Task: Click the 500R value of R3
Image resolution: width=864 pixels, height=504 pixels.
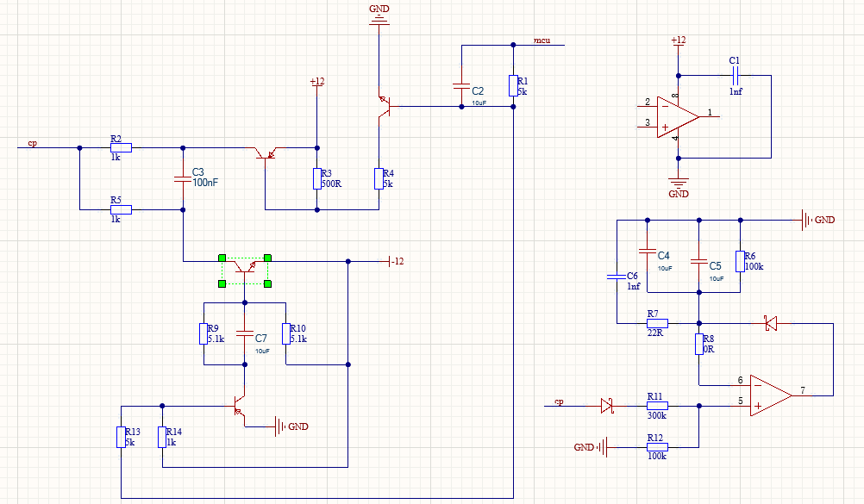Action: tap(331, 184)
